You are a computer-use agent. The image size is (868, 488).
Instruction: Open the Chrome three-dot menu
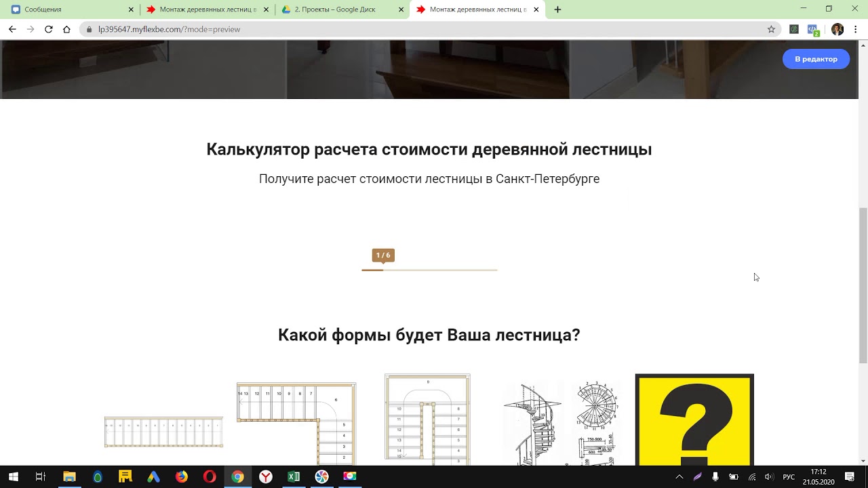[856, 29]
